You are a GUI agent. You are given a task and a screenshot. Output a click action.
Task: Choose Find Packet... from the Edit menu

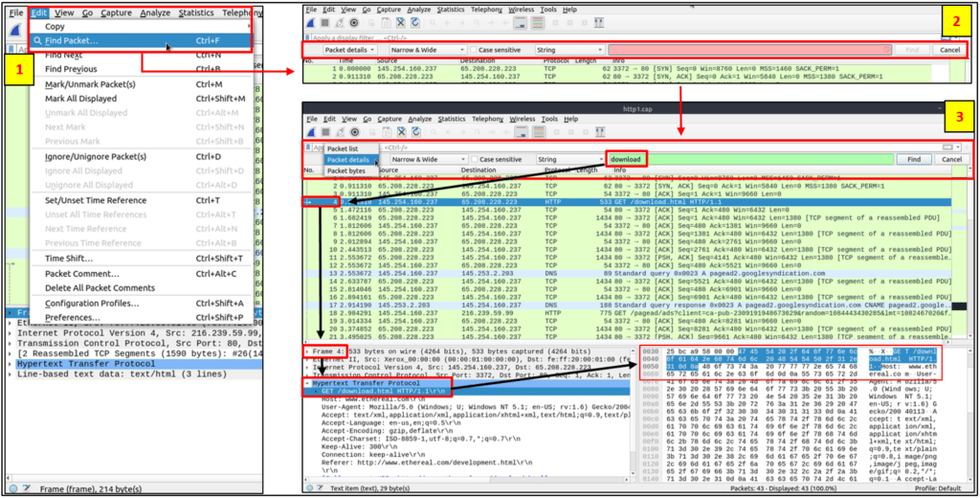tap(141, 40)
